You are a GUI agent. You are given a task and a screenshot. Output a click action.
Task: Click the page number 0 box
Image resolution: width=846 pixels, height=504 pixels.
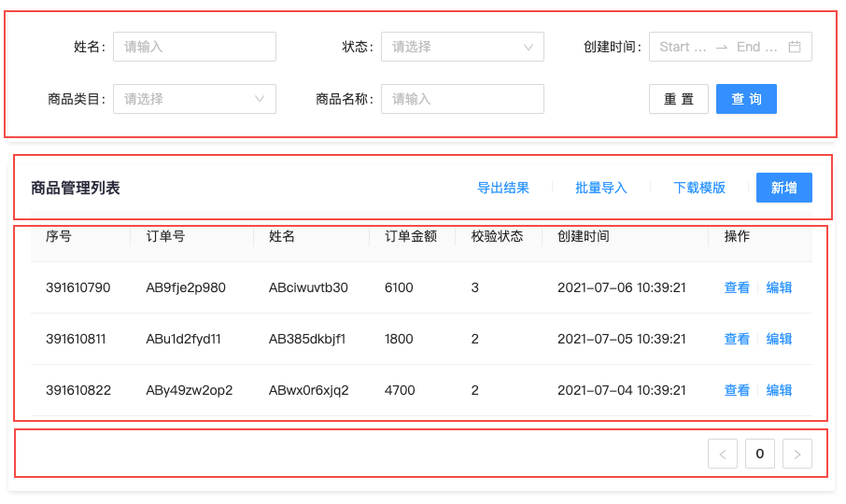click(x=759, y=454)
